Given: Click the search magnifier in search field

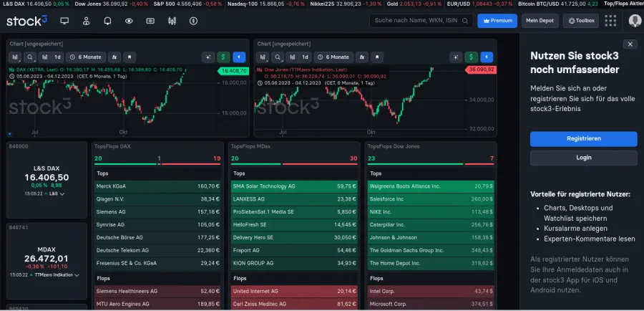Looking at the screenshot, I should 465,21.
